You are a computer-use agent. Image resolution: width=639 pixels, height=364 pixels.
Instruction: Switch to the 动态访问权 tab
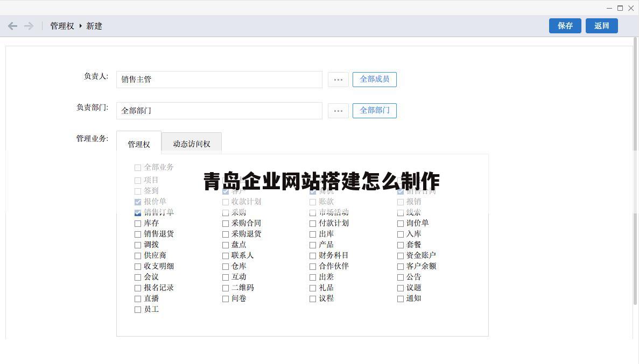point(191,143)
